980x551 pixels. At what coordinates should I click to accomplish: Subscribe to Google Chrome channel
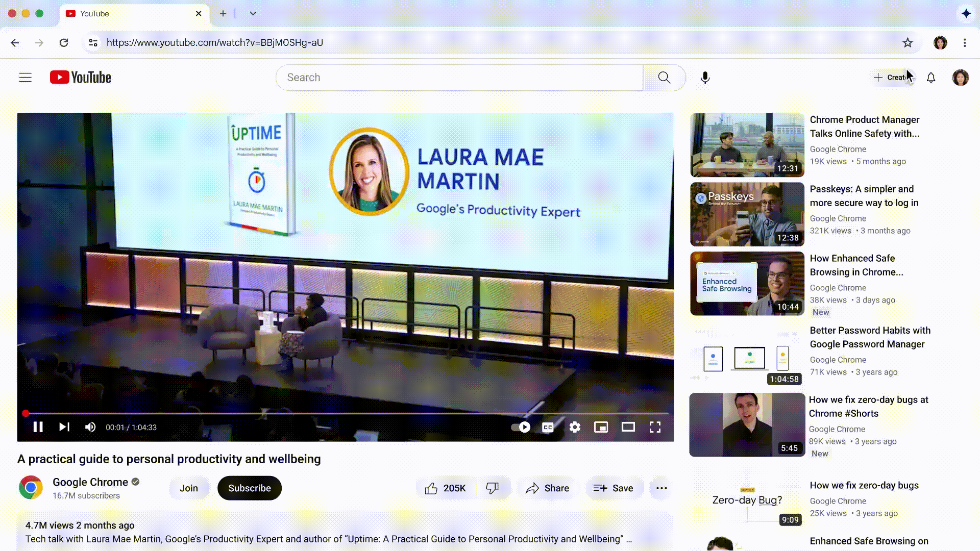(249, 488)
